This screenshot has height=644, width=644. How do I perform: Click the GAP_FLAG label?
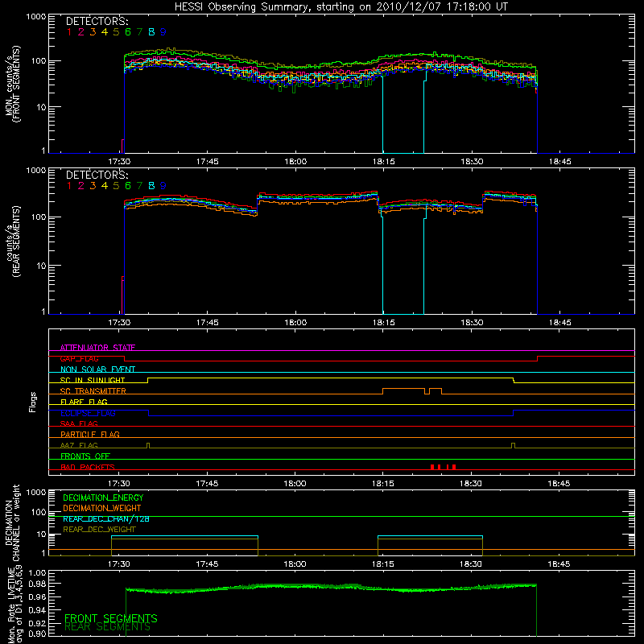[x=79, y=358]
